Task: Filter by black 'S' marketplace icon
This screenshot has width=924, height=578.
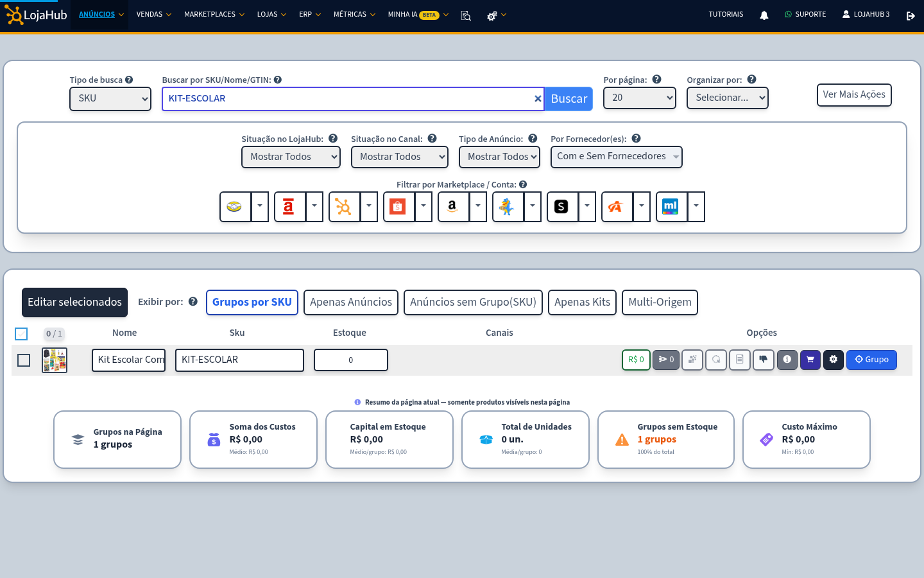Action: pos(562,207)
